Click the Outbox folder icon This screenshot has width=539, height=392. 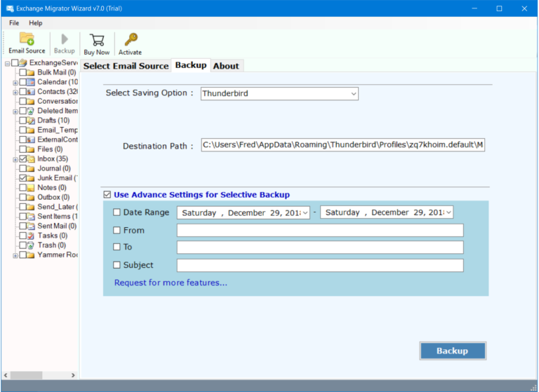(x=31, y=198)
